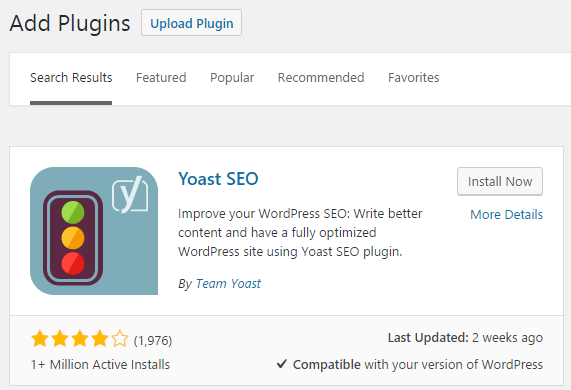The image size is (571, 390).
Task: Click the green light in Yoast icon
Action: coord(73,212)
